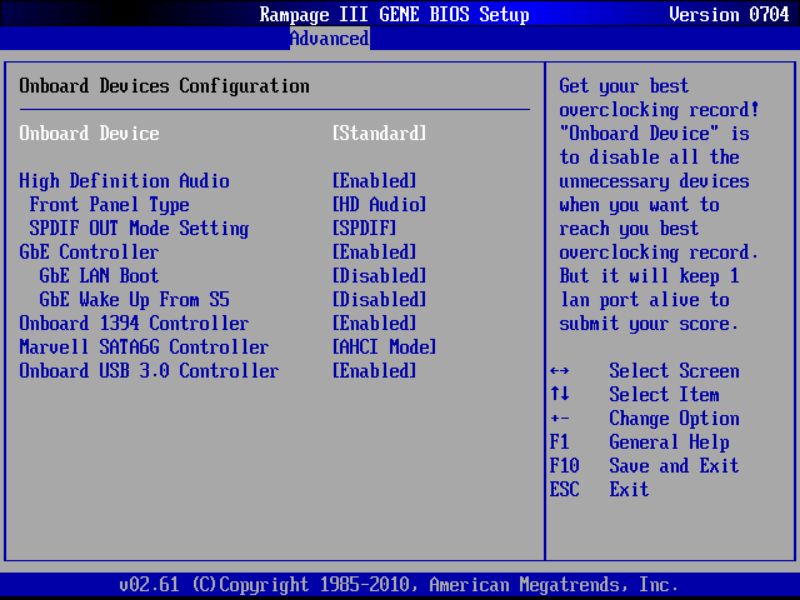The image size is (800, 600).
Task: Toggle High Definition Audio [Enabled] value
Action: pyautogui.click(x=374, y=181)
